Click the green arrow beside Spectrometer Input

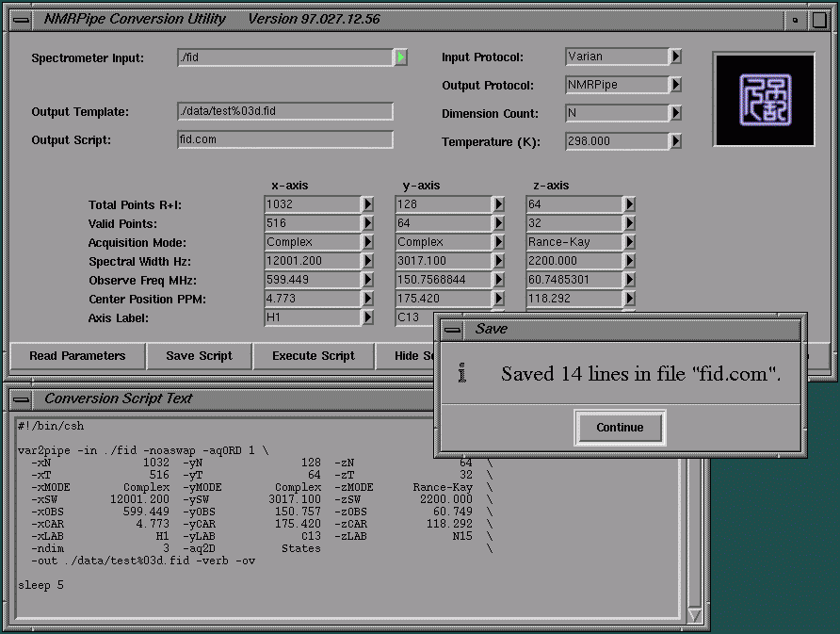[x=401, y=57]
